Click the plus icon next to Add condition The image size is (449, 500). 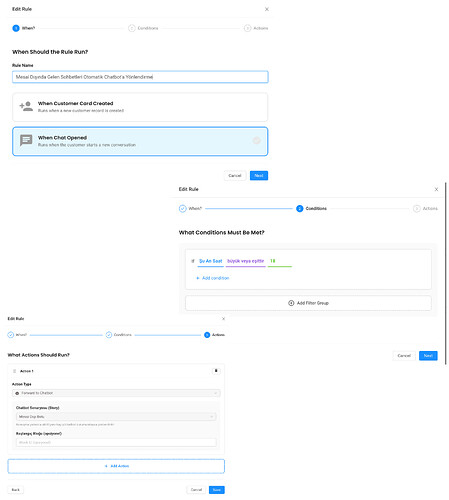click(198, 278)
